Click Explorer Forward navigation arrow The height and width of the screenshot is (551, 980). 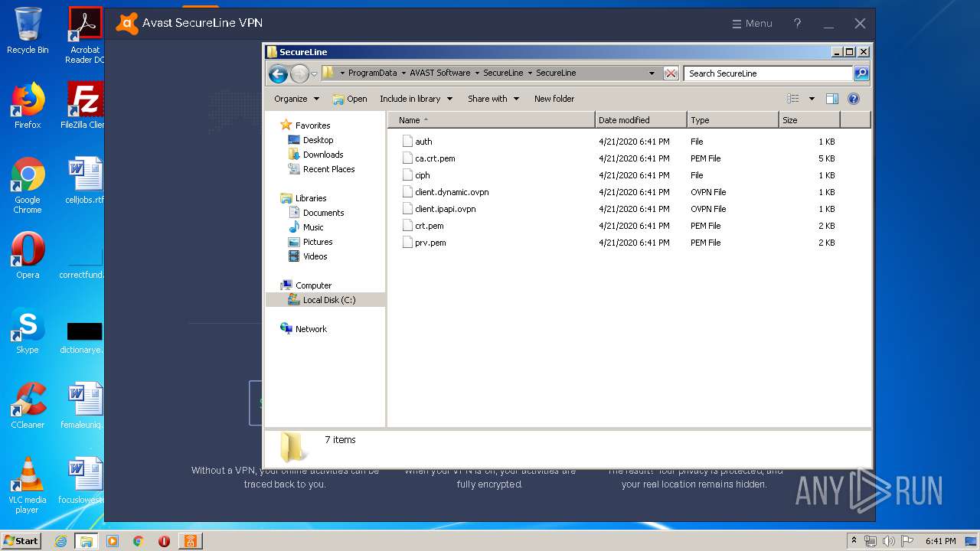[299, 73]
